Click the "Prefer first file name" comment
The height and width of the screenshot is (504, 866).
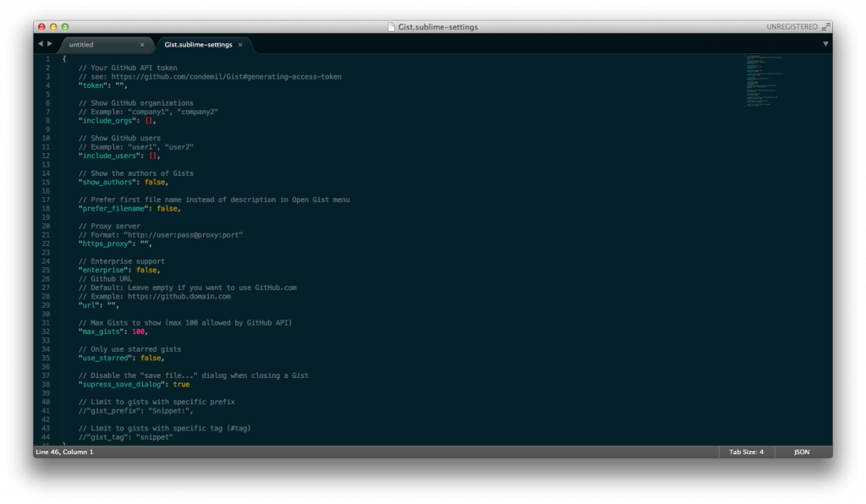(214, 200)
